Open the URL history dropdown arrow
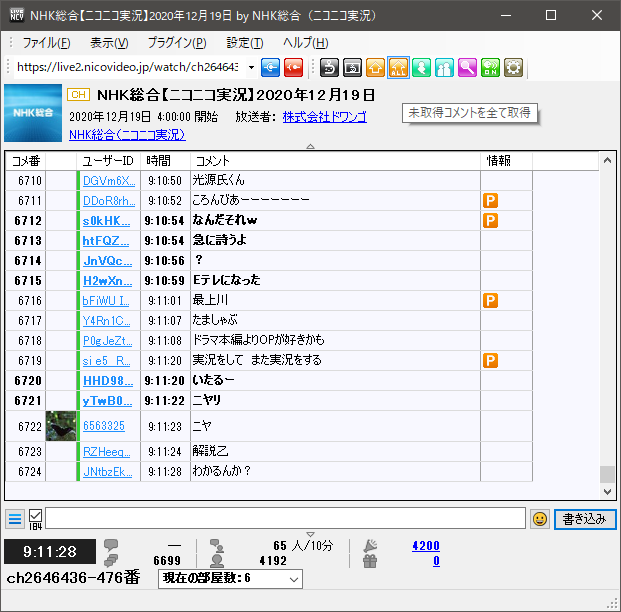This screenshot has width=621, height=612. [251, 67]
